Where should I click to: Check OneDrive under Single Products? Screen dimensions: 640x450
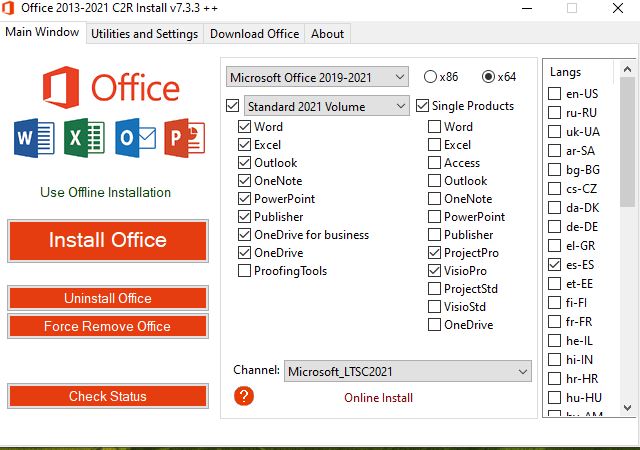(434, 324)
